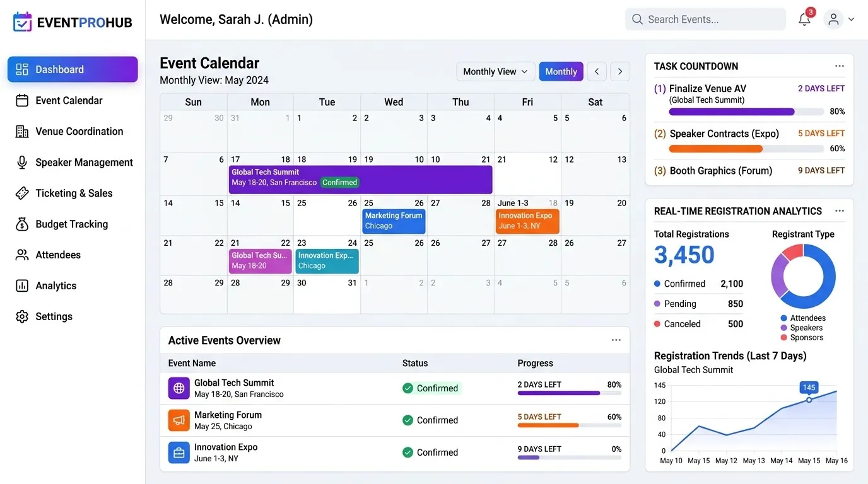Click the Pending registrations count 850
The width and height of the screenshot is (868, 484).
coord(736,304)
